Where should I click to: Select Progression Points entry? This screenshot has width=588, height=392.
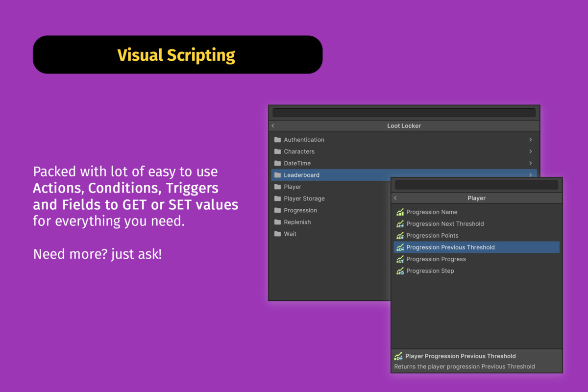tap(476, 236)
